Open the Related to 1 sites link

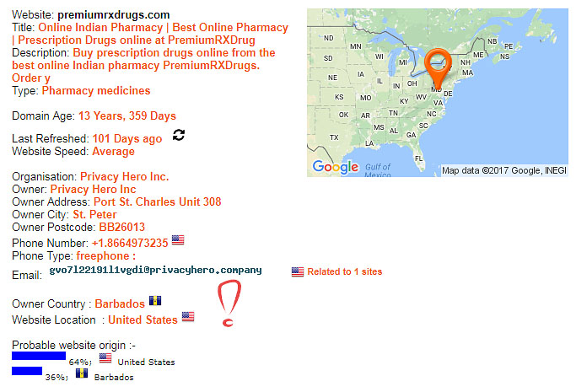coord(345,271)
